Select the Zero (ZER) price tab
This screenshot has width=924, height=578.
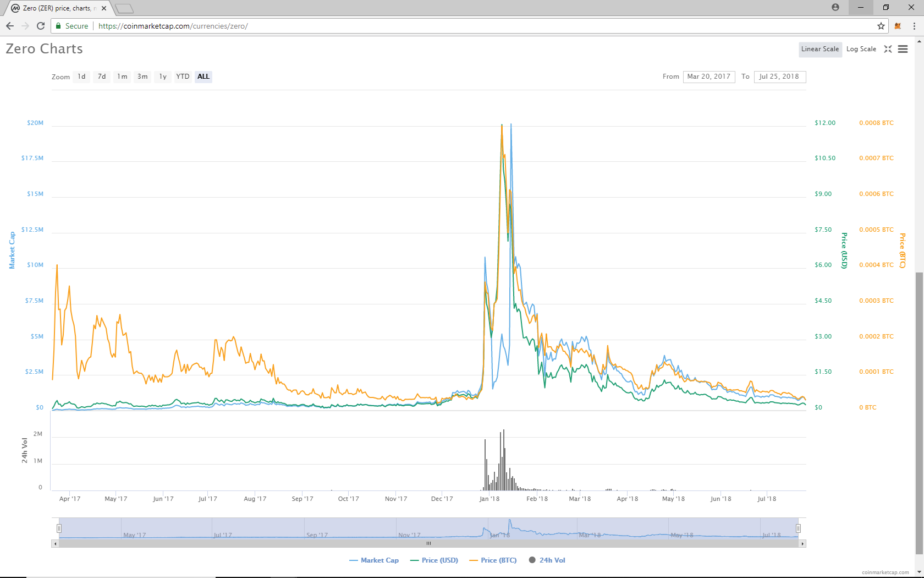click(59, 8)
